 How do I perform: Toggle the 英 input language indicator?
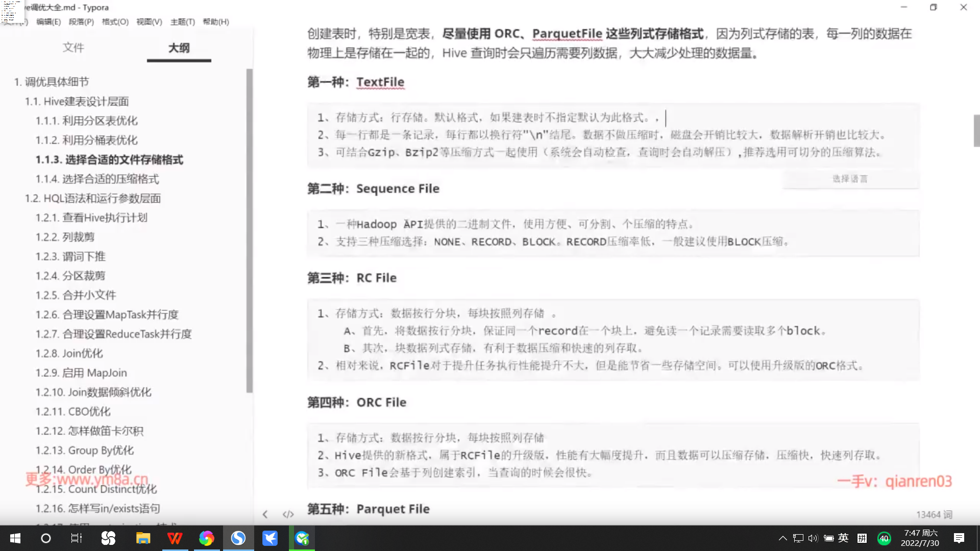pyautogui.click(x=843, y=538)
